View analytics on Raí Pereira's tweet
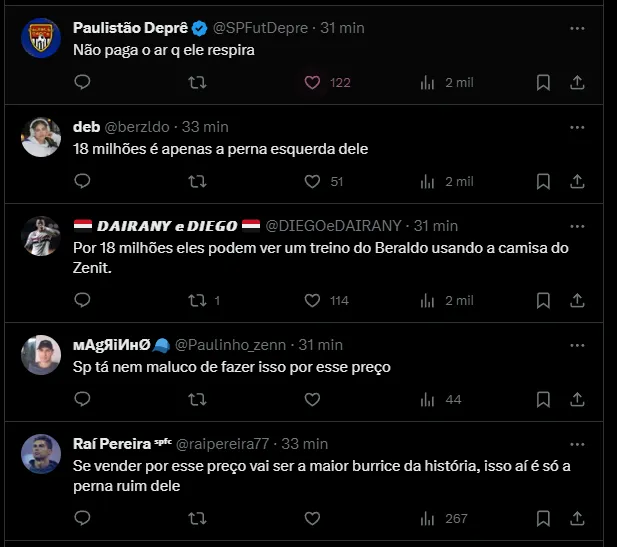 (428, 518)
